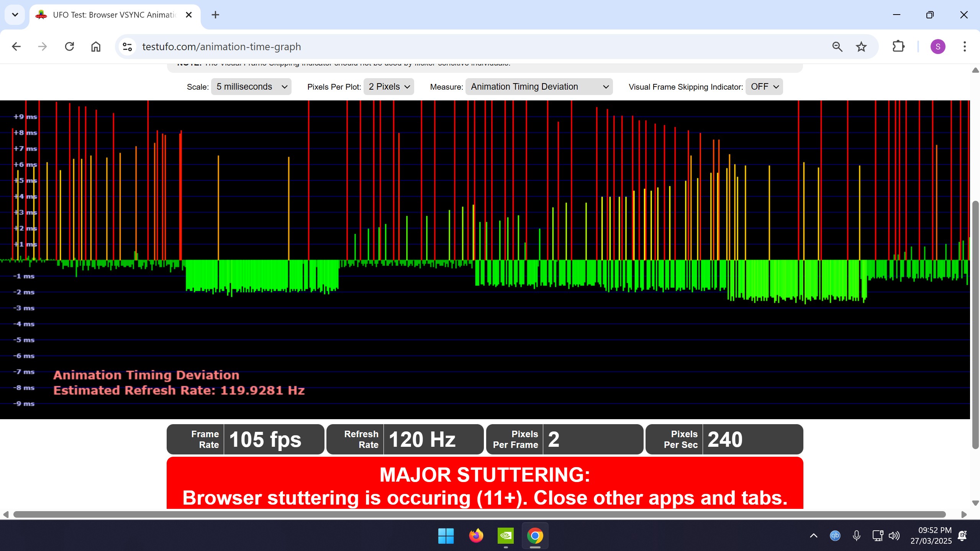Open NVIDIA app from taskbar

(x=506, y=536)
